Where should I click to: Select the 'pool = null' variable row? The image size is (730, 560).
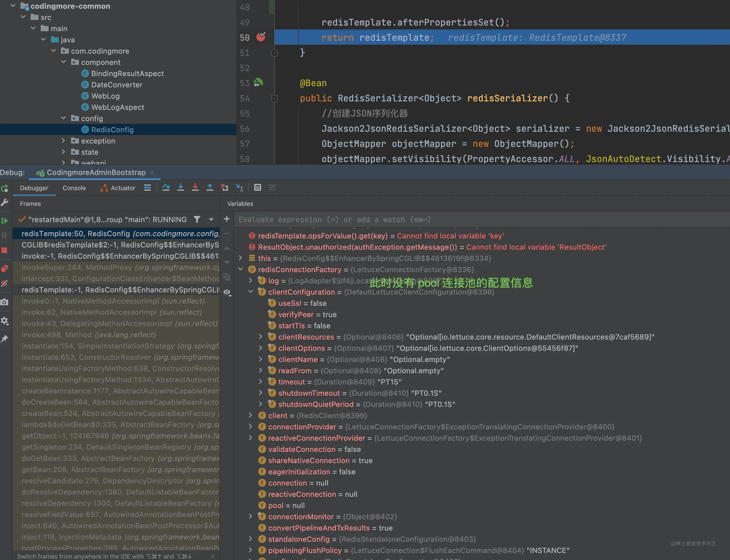pos(482,505)
